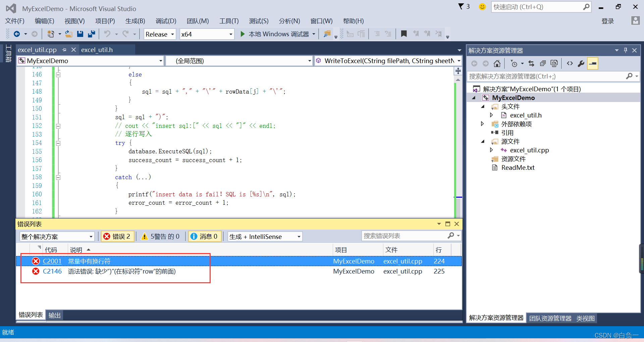The width and height of the screenshot is (644, 342).
Task: Open Properties via wrench icon
Action: (x=581, y=63)
